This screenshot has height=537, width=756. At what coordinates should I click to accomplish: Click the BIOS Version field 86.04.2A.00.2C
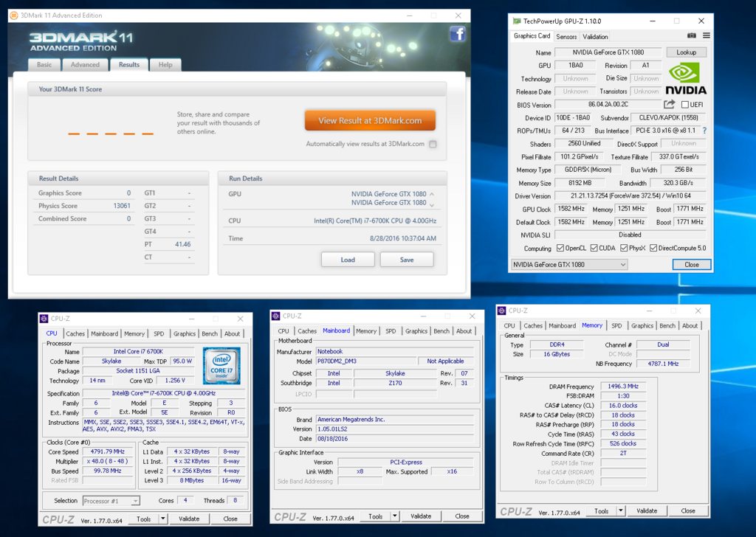608,104
